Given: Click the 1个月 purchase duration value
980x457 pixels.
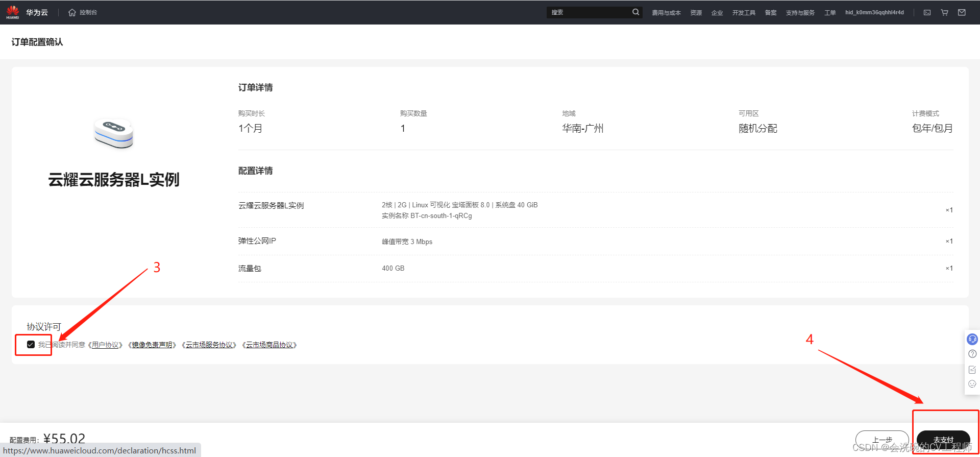Looking at the screenshot, I should pyautogui.click(x=250, y=128).
